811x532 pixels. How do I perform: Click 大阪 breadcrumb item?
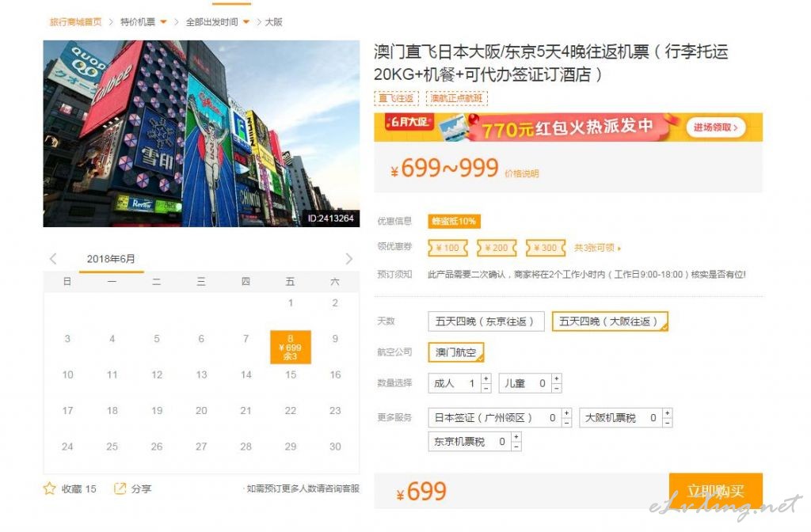[x=273, y=21]
